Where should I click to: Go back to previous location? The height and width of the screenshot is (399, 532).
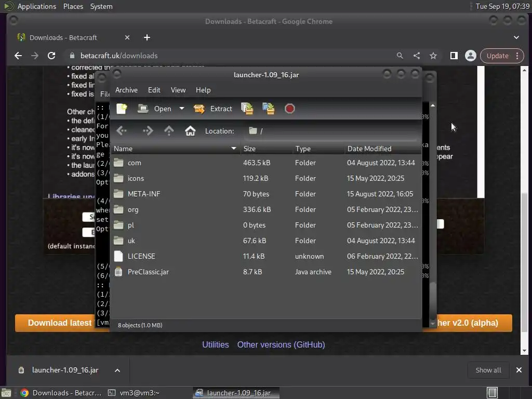(x=122, y=131)
